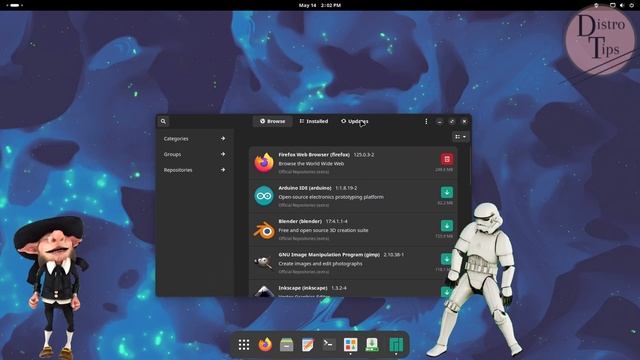Open the clock and calendar in top bar
This screenshot has width=640, height=360.
[320, 5]
